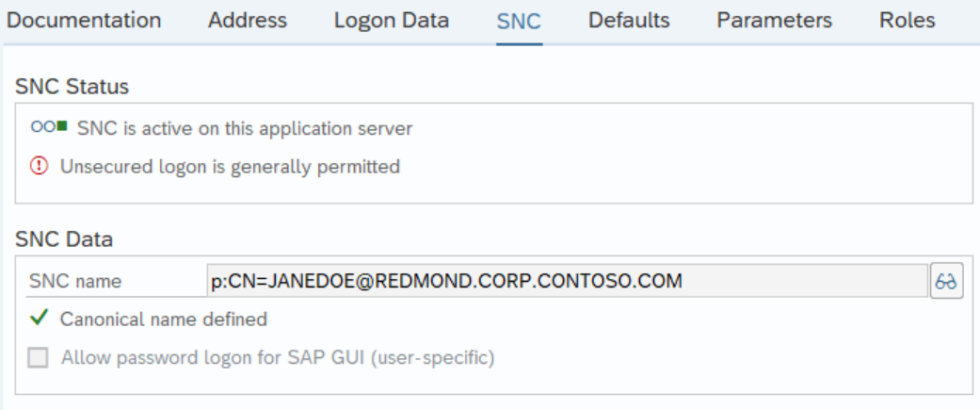
Task: Click the 'Allow password logon for SAP GUI' label text
Action: click(x=278, y=358)
